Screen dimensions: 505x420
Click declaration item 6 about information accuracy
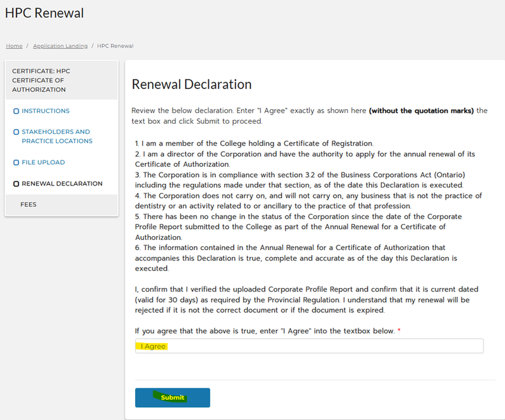(x=296, y=258)
